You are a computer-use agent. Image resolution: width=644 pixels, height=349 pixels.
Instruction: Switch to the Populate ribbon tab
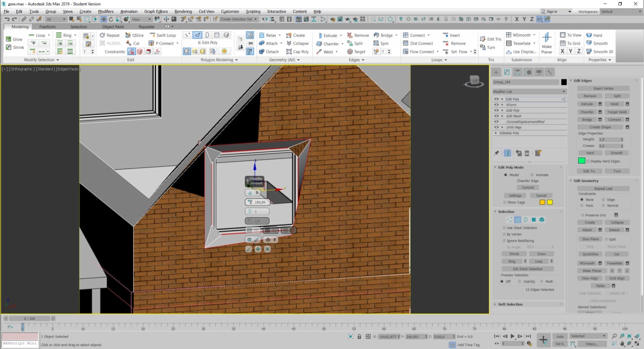tap(146, 27)
